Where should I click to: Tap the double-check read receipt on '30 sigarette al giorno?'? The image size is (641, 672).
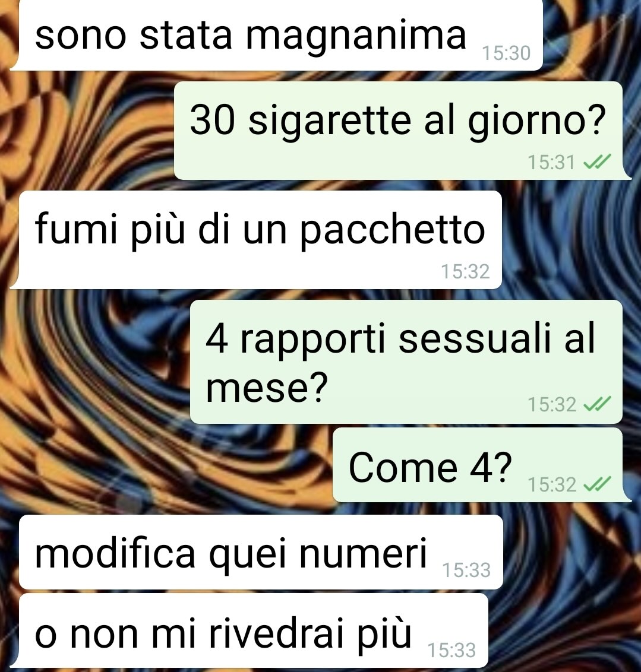click(597, 162)
